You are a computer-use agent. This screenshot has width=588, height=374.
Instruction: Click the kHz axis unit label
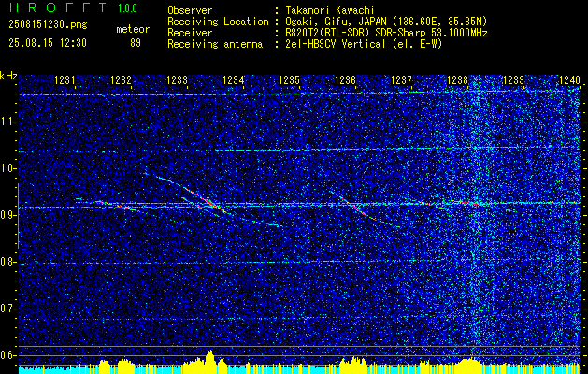(x=8, y=76)
